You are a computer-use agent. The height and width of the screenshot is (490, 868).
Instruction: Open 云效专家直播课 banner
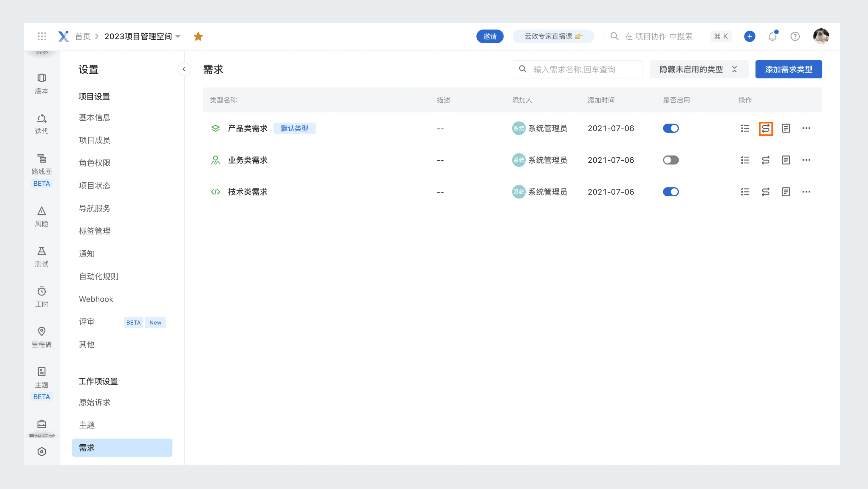click(553, 36)
